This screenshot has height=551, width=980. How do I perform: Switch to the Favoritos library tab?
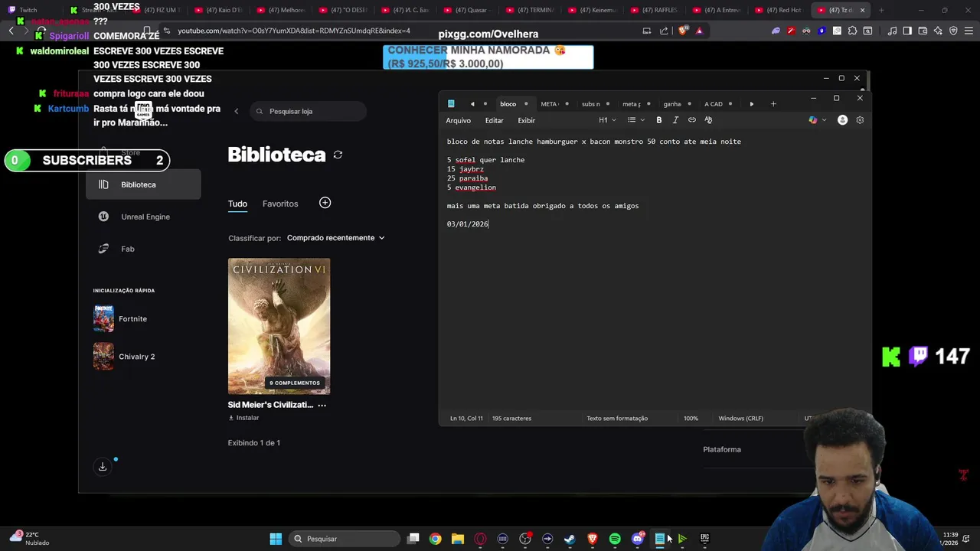(280, 204)
